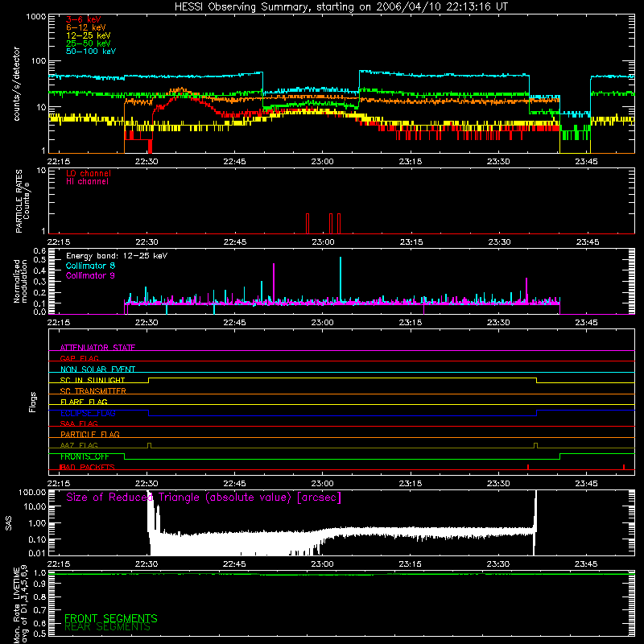Click 22:15 time label under SAS panel
Image resolution: width=644 pixels, height=644 pixels.
click(x=59, y=564)
